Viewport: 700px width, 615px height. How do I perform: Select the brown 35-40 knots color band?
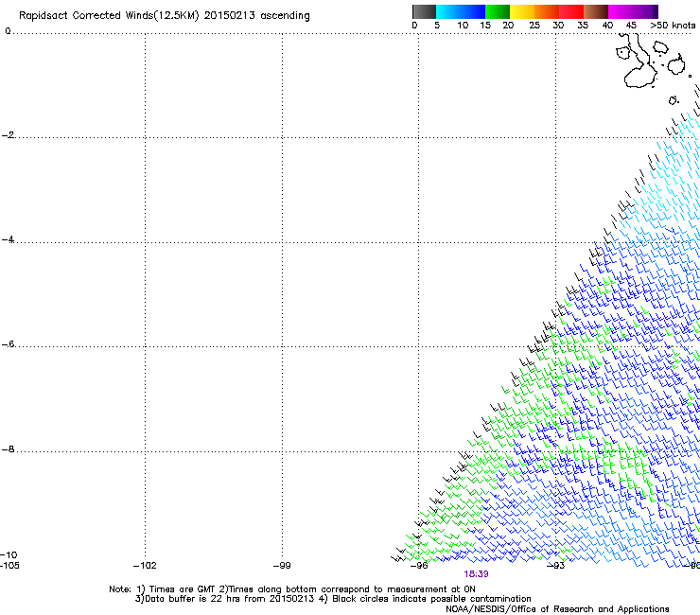[x=596, y=11]
